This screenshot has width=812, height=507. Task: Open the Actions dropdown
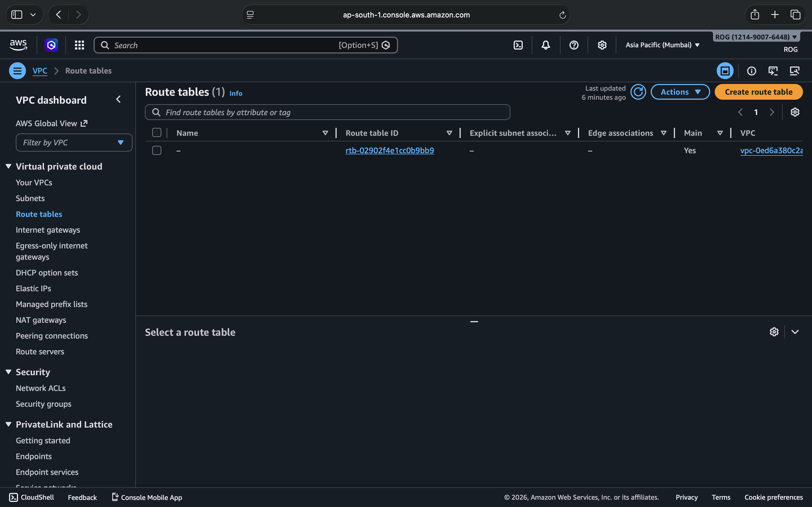tap(680, 92)
